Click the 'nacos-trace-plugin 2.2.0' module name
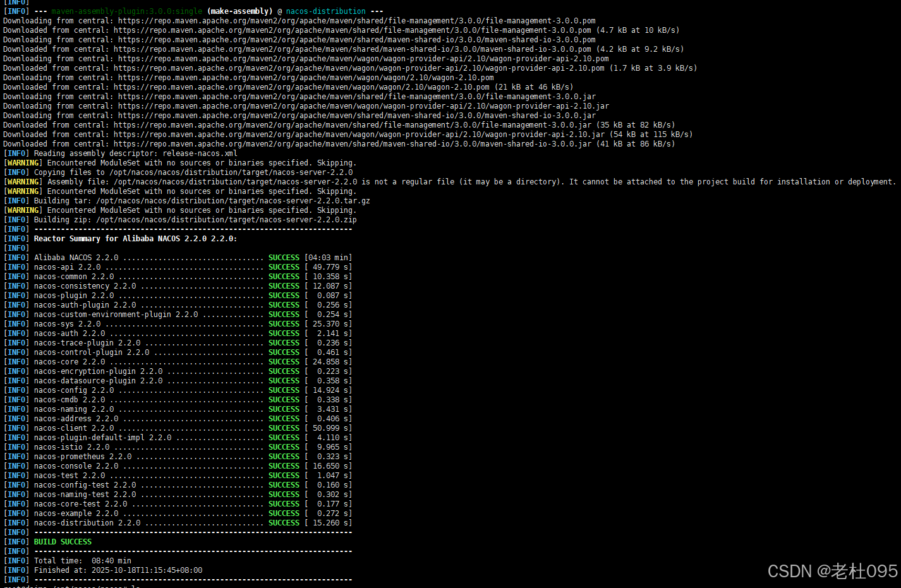The height and width of the screenshot is (588, 901). pos(87,343)
